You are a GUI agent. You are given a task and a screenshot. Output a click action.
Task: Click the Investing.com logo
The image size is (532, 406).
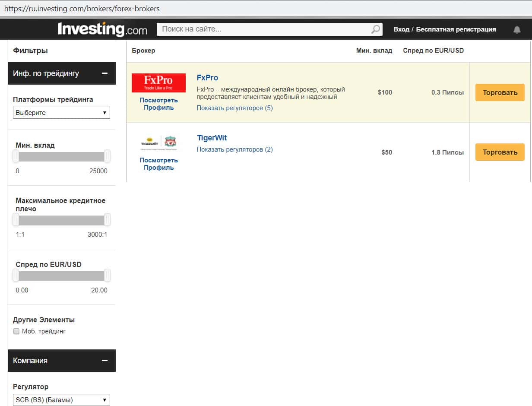point(102,29)
